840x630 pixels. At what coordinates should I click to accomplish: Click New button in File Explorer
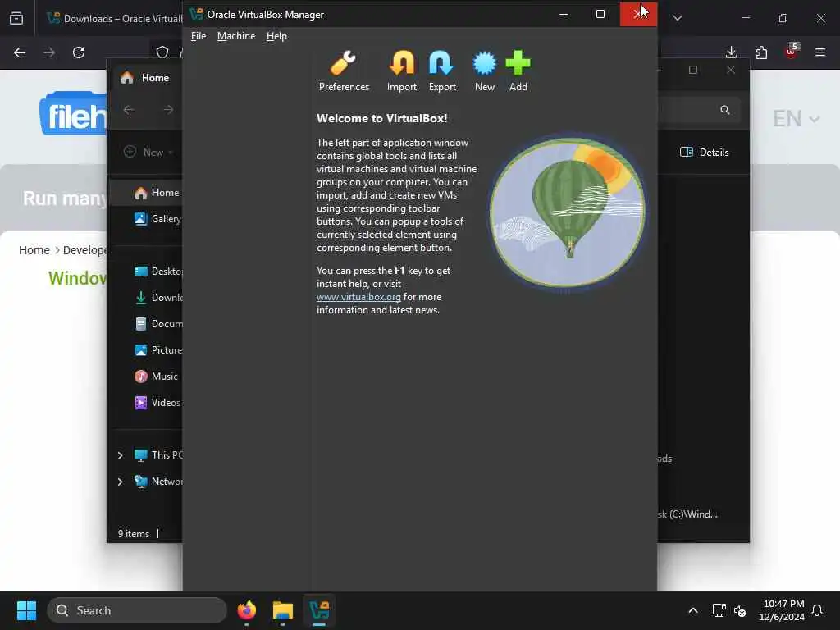148,152
